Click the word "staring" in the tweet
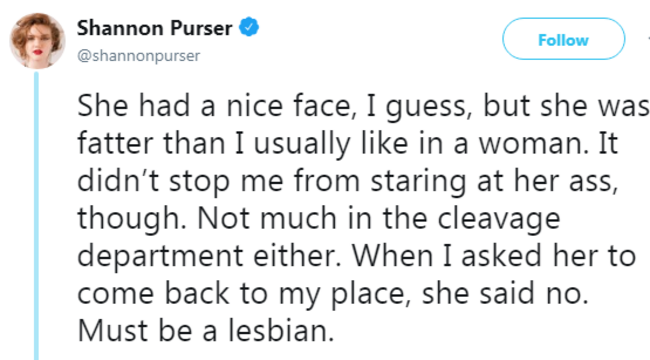Viewport: 650px width, 360px height. pos(418,183)
